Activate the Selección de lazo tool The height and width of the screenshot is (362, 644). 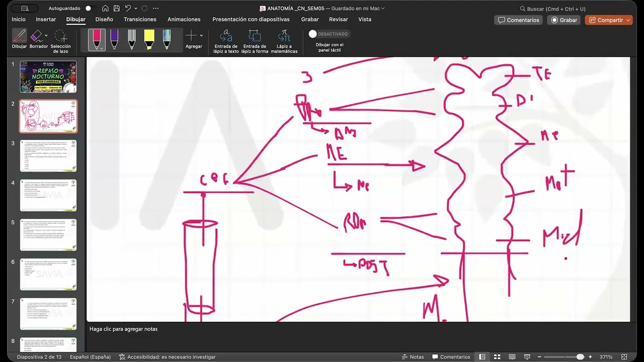click(60, 41)
